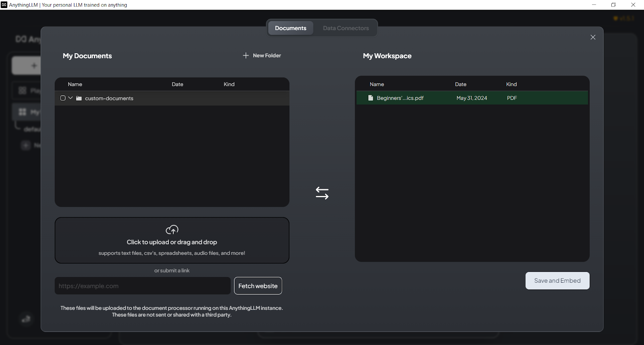Click the cloud upload icon

pos(172,230)
